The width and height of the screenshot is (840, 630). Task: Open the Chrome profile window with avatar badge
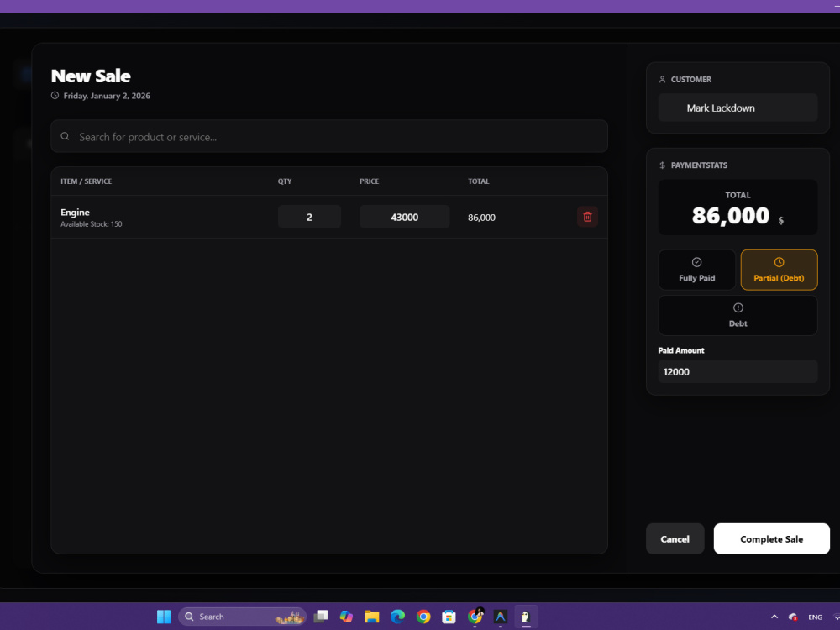[475, 617]
